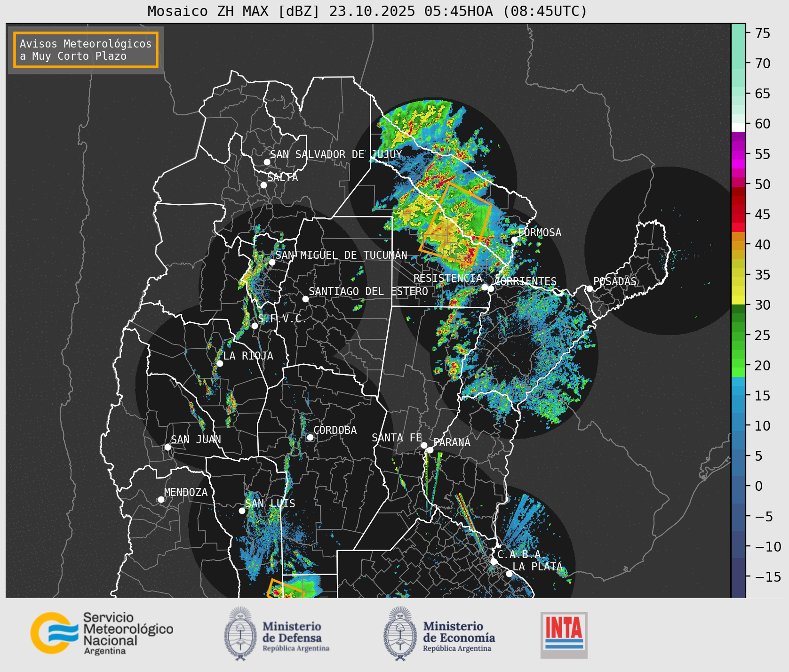The height and width of the screenshot is (672, 789).
Task: Click the 'SAN MIGUEL DE TUCUMÁN' label
Action: click(341, 255)
